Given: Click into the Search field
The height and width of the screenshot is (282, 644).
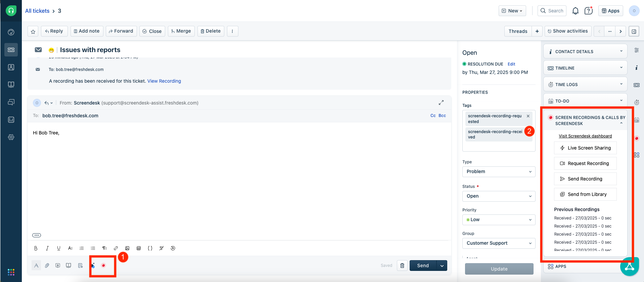Looking at the screenshot, I should tap(552, 11).
